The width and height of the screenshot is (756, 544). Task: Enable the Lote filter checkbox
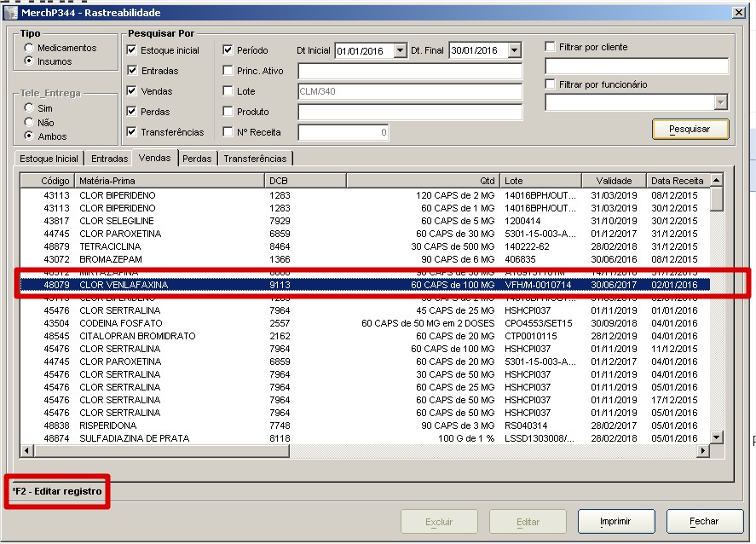click(228, 90)
